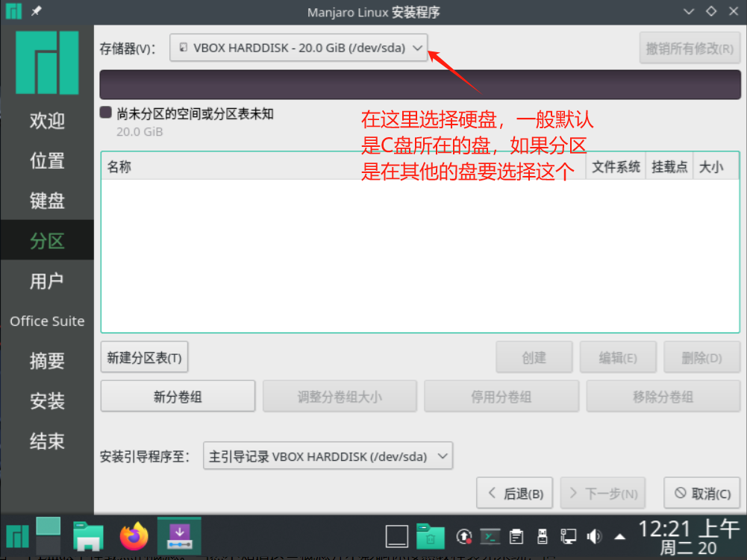Pin the window using the title bar pin icon
The width and height of the screenshot is (747, 560).
37,12
